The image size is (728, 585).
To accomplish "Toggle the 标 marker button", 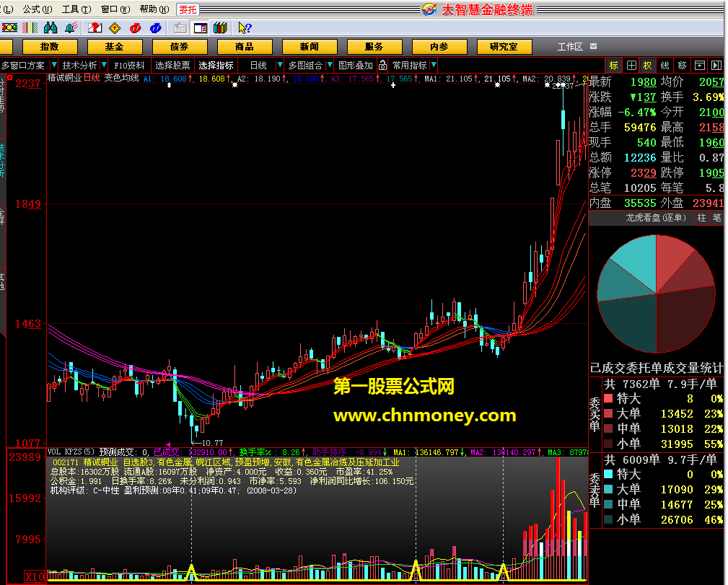I will (x=614, y=66).
